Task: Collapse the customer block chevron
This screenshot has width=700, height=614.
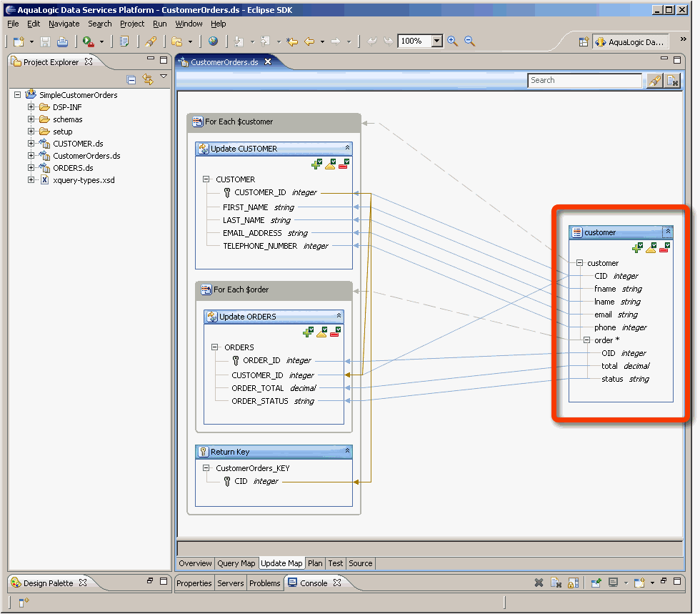Action: point(668,232)
